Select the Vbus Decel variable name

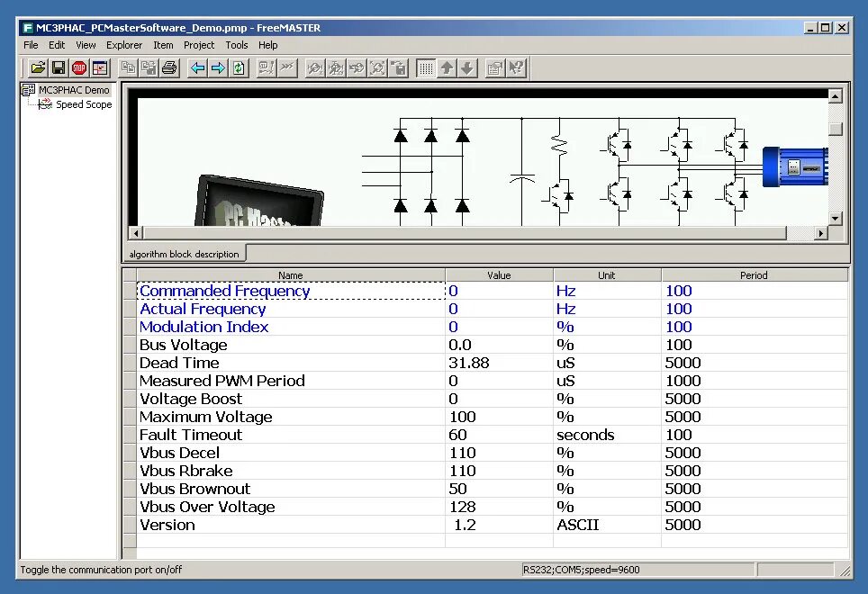pos(179,453)
